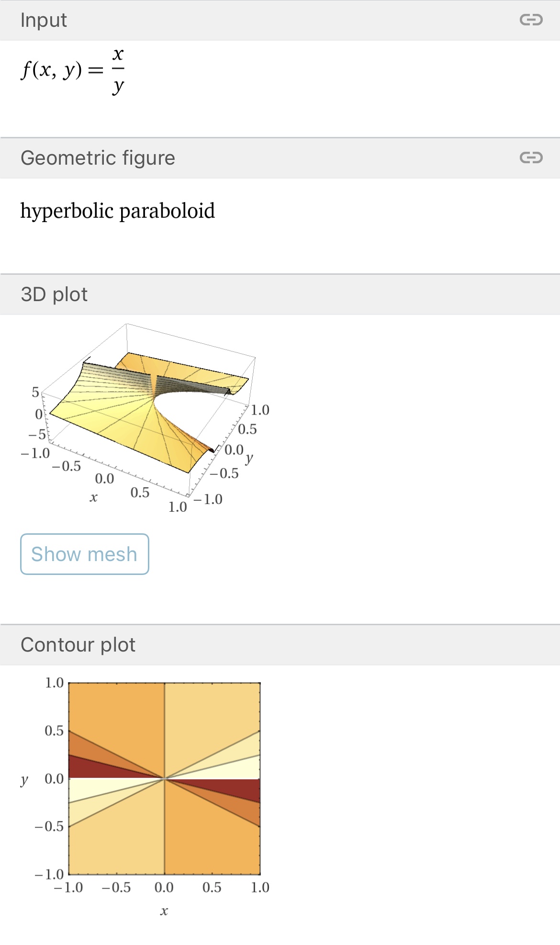Click the x axis label of the 3D plot
The image size is (560, 945).
tap(93, 498)
